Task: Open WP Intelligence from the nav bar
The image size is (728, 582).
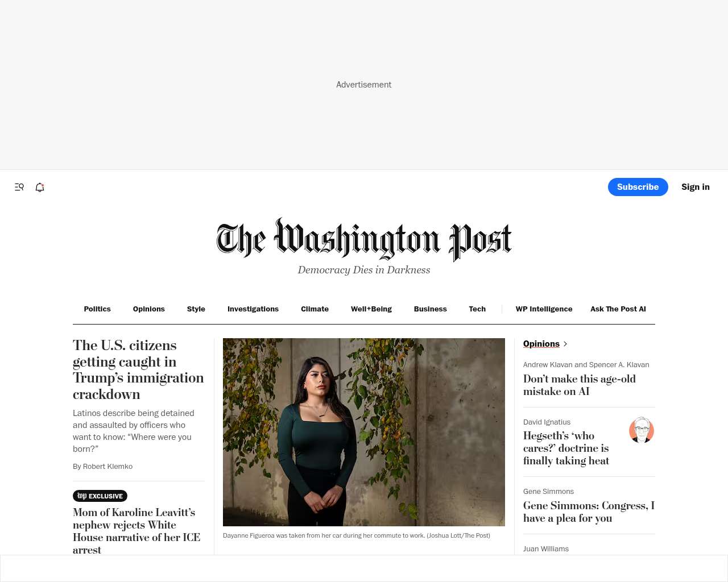Action: (544, 309)
